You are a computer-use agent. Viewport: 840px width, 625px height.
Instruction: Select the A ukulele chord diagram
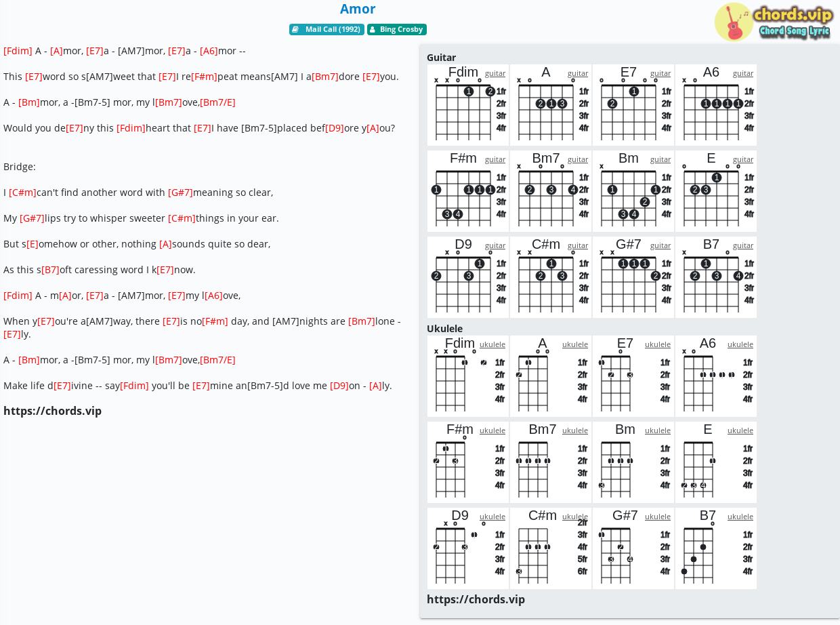(551, 376)
